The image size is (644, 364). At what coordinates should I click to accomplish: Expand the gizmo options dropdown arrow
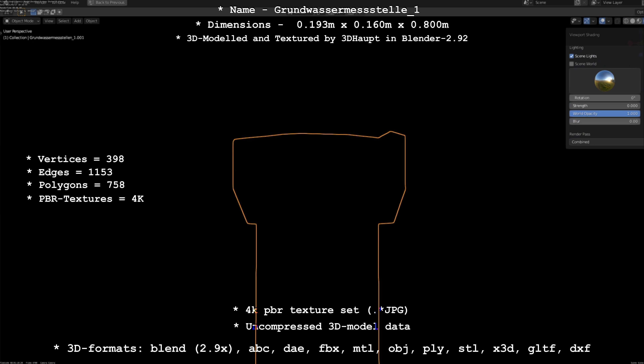[x=593, y=21]
